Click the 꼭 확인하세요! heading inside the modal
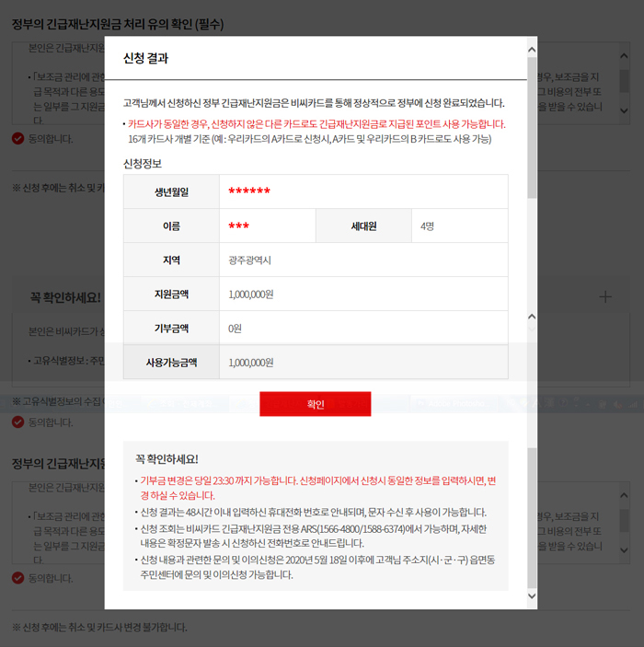This screenshot has width=644, height=647. pyautogui.click(x=167, y=459)
